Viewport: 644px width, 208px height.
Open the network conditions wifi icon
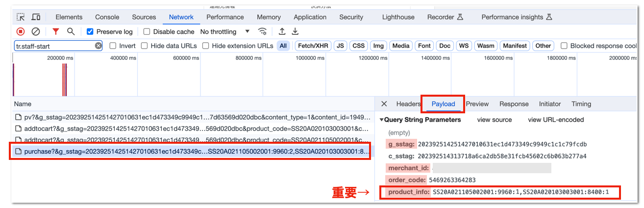(263, 31)
